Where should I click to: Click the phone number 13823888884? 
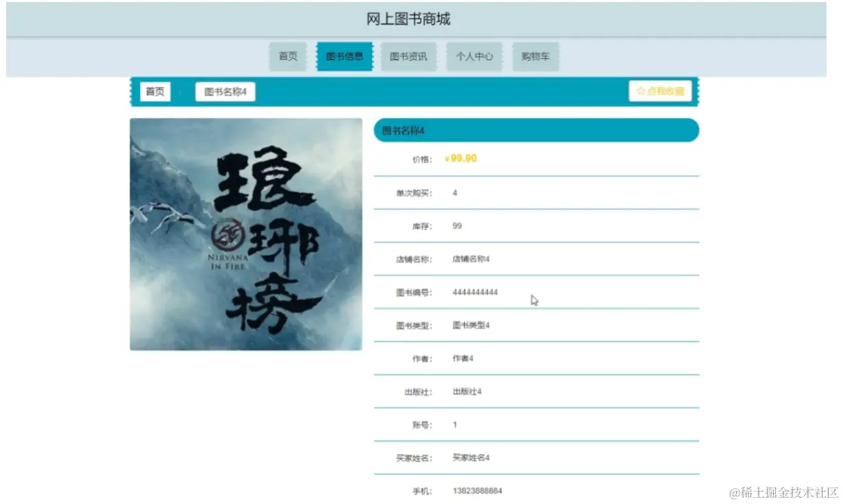(477, 491)
